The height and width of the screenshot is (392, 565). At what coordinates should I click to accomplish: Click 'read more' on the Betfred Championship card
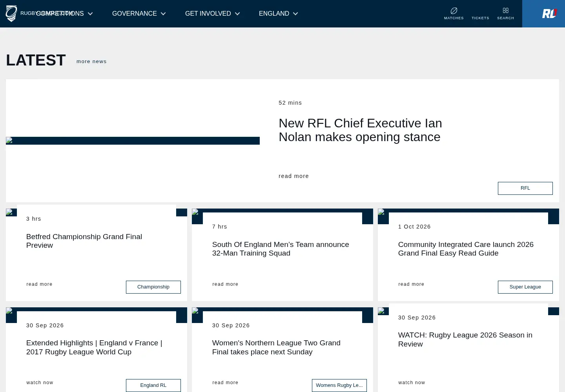point(39,284)
